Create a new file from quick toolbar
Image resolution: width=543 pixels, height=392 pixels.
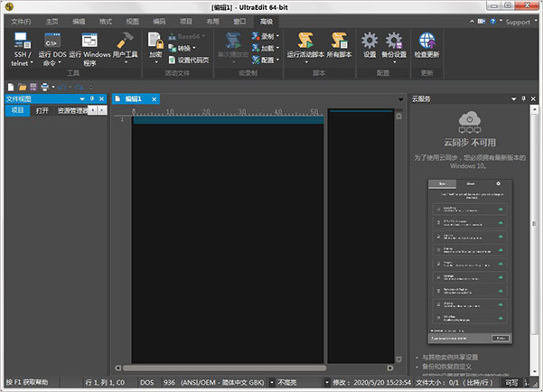coord(11,87)
